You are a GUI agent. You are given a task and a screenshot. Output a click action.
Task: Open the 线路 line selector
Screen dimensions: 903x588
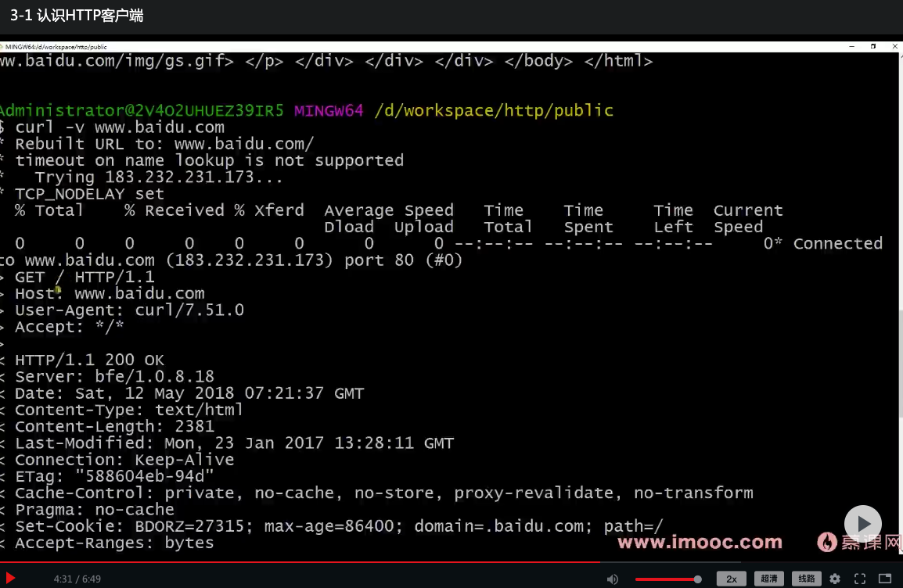click(x=806, y=579)
